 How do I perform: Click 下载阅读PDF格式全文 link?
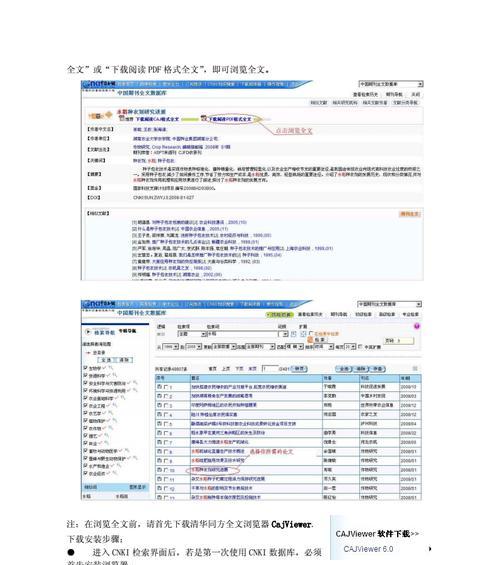tap(230, 119)
